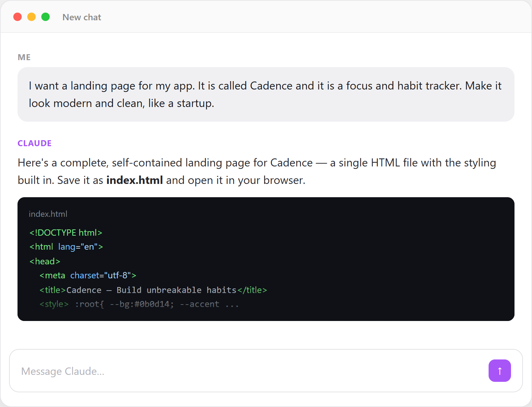Screen dimensions: 532x407
Task: Click the red close window dot
Action: 17,17
